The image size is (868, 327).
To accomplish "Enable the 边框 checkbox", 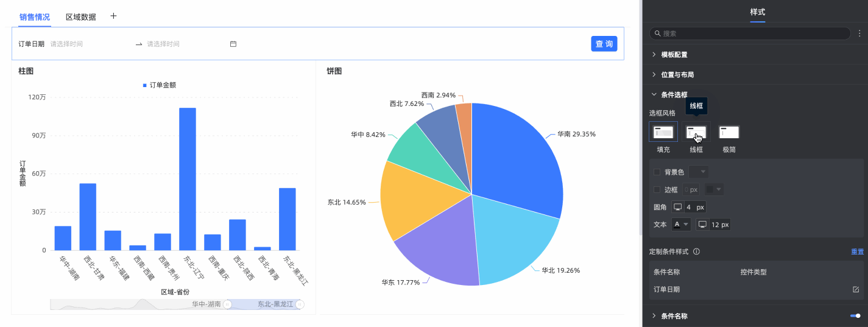I will [657, 190].
